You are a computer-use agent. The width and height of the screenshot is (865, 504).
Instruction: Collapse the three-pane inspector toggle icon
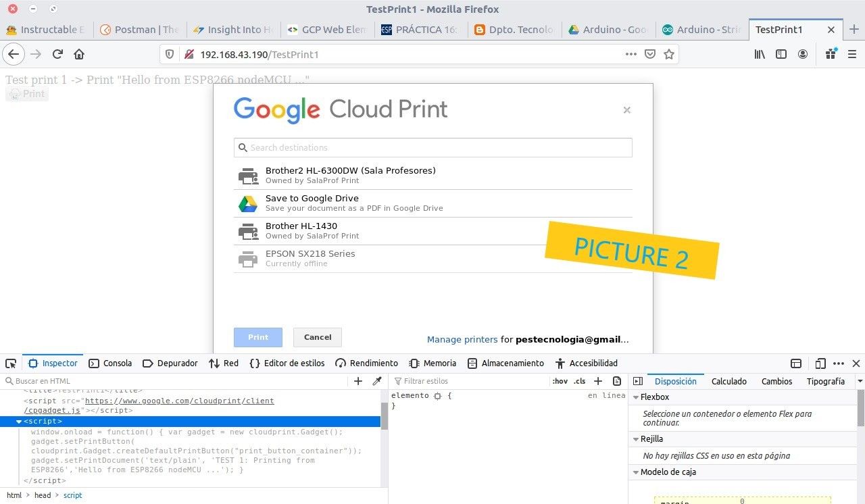pos(637,381)
